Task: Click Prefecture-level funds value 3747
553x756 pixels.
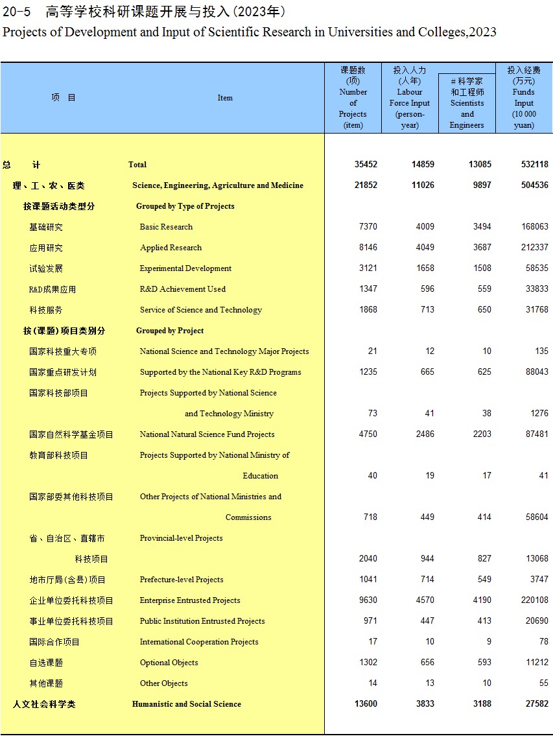Action: 539,579
